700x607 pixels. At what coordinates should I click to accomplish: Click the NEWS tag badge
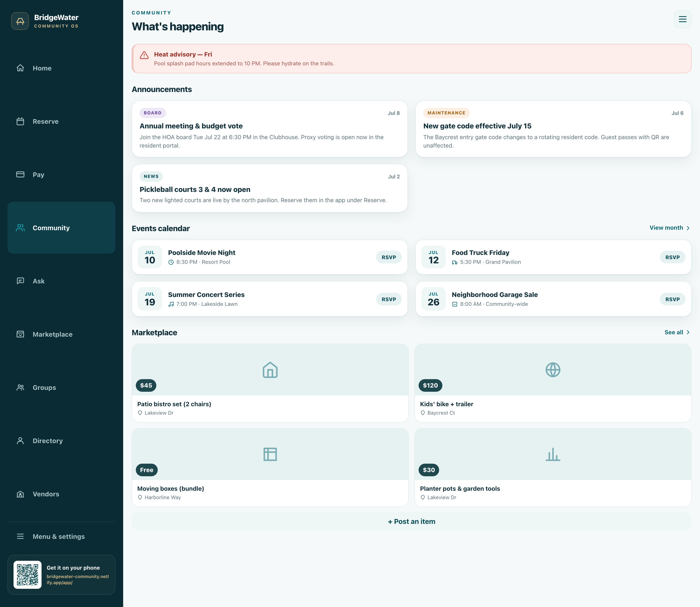point(151,176)
